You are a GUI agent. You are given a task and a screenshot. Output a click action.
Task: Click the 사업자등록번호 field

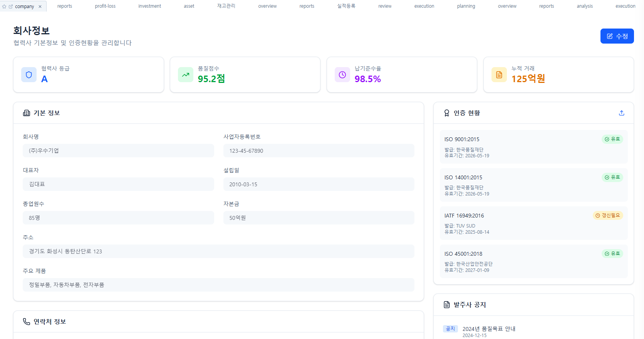pos(319,151)
